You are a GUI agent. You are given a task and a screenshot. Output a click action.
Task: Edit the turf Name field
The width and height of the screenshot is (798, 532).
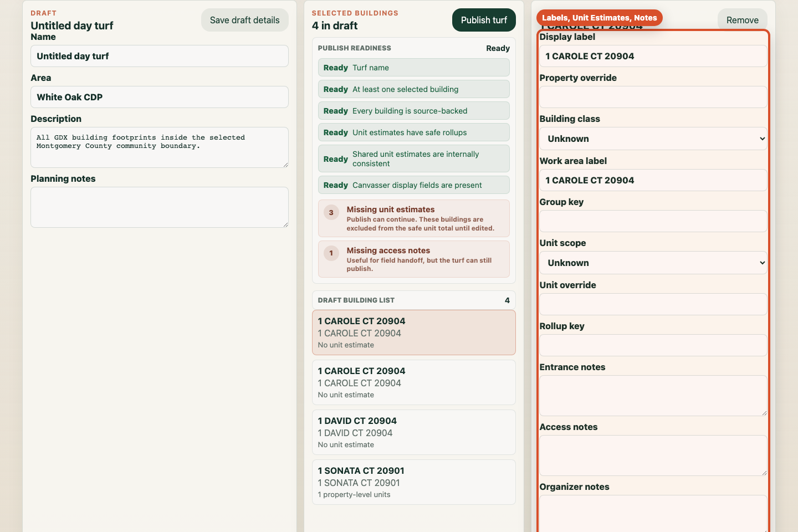click(160, 56)
